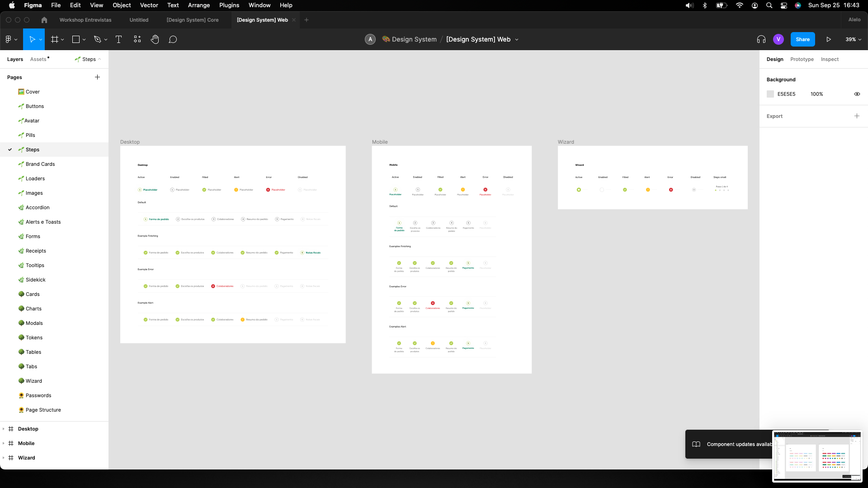Select the Move tool
Viewport: 868px width, 488px height.
[x=32, y=39]
